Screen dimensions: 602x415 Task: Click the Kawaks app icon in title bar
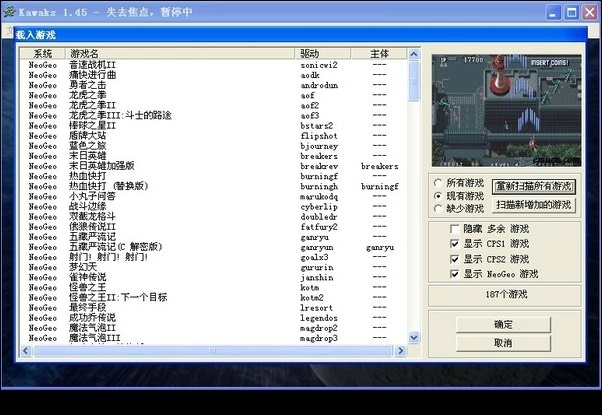(x=9, y=12)
